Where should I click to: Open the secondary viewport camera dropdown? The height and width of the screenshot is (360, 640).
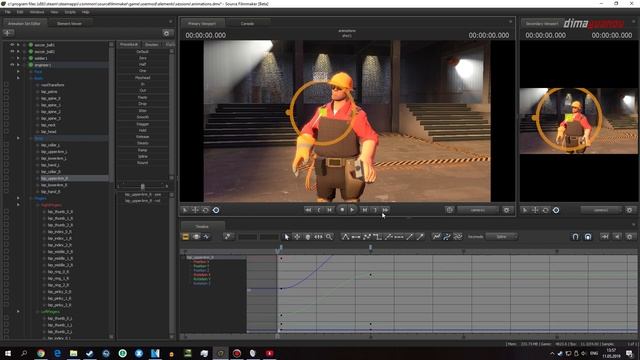tap(601, 210)
